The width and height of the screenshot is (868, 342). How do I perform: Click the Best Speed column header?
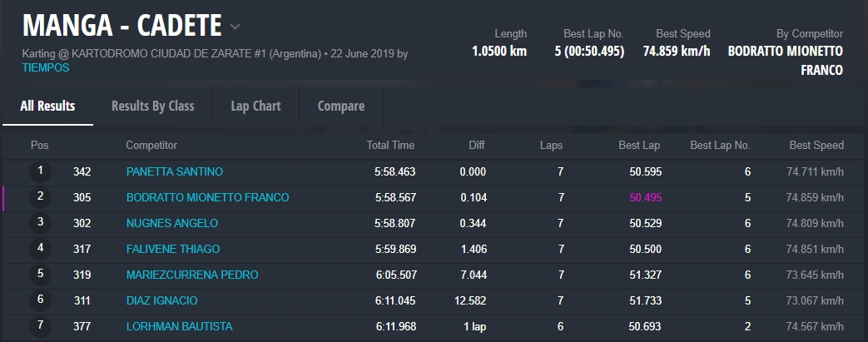816,145
